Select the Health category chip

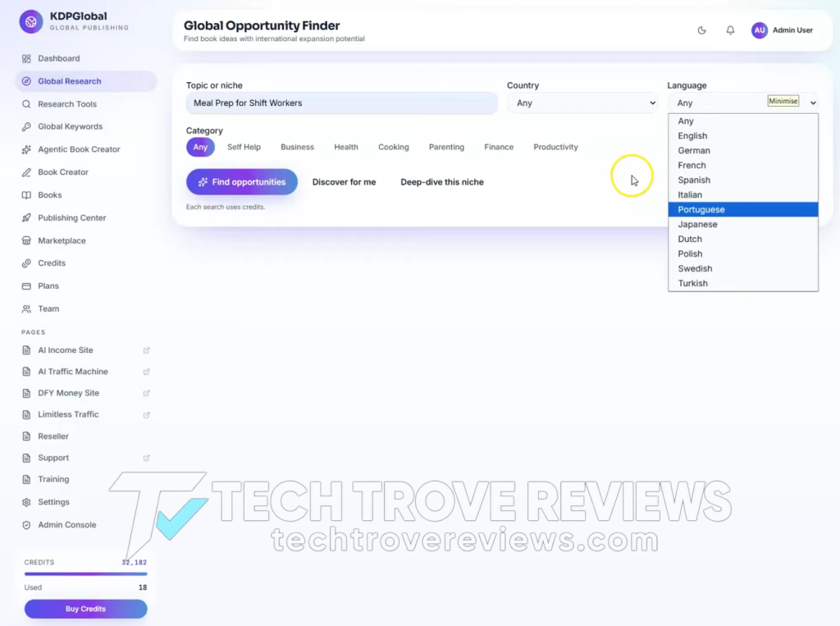tap(346, 147)
